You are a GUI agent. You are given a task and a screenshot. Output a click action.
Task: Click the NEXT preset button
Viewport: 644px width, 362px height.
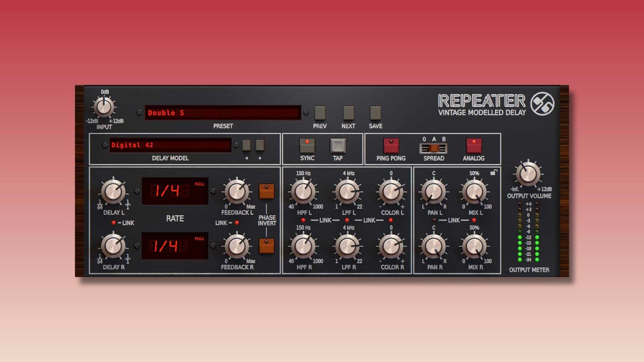(x=348, y=113)
